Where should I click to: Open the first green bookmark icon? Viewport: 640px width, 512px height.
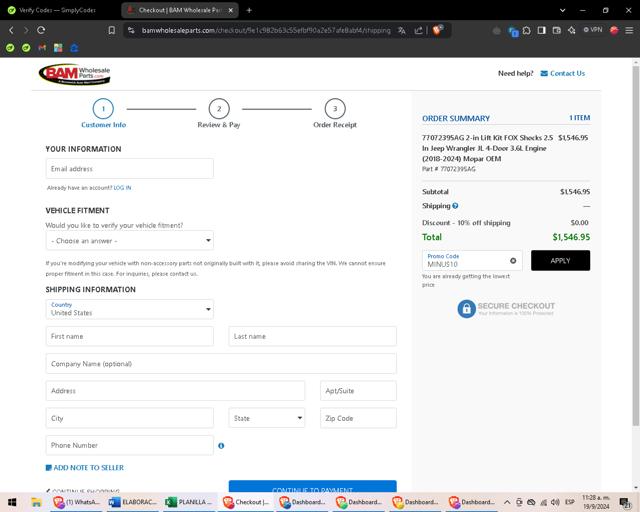(10, 48)
